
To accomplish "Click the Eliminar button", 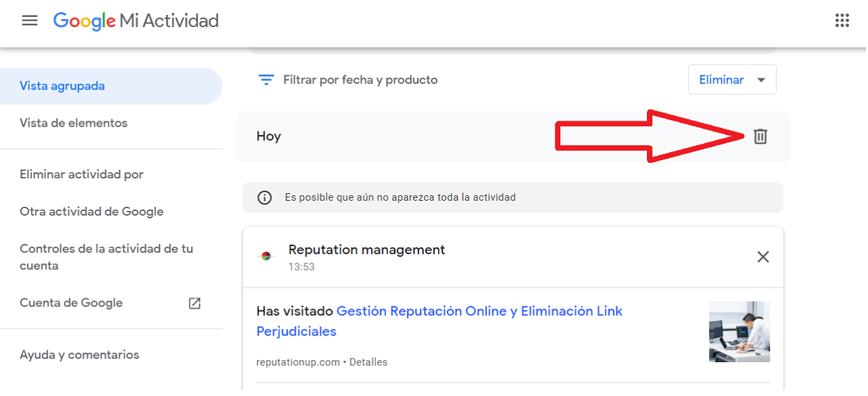I will [x=732, y=79].
